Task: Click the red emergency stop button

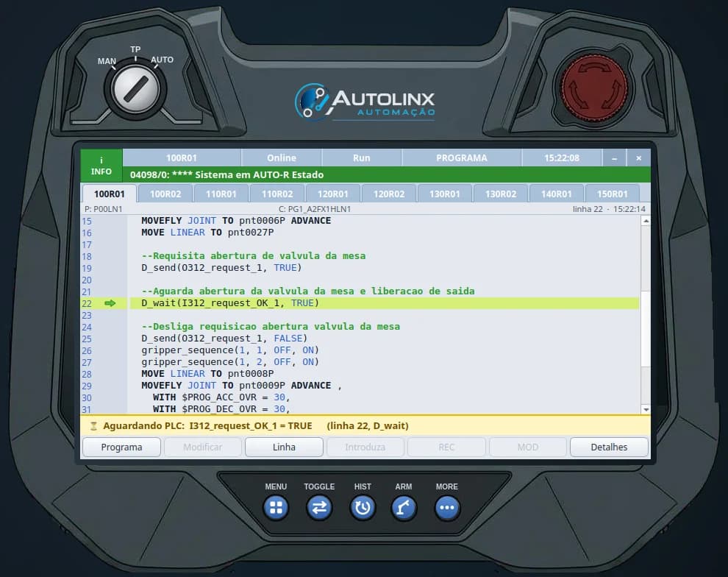Action: click(594, 88)
